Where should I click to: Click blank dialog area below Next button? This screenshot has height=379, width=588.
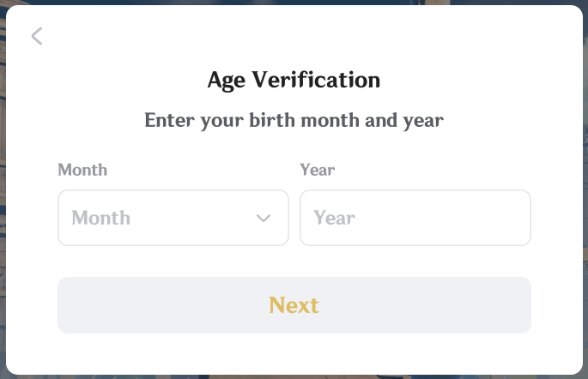coord(294,354)
